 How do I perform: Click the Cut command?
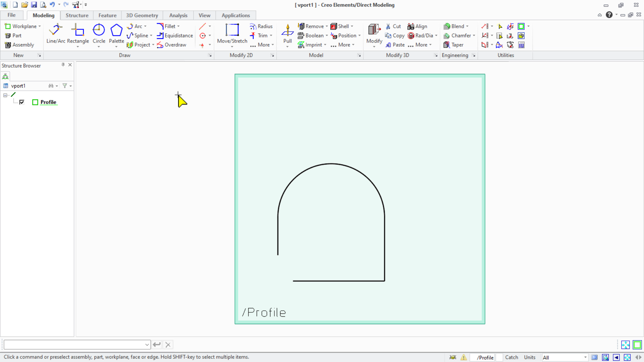click(x=393, y=26)
